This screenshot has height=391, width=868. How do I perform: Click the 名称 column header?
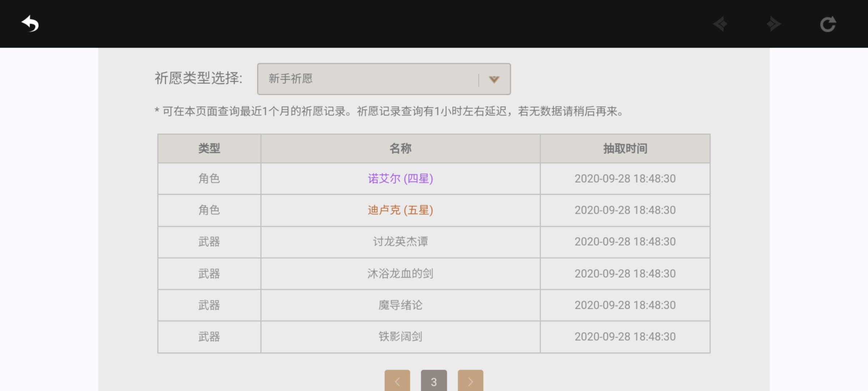tap(400, 148)
